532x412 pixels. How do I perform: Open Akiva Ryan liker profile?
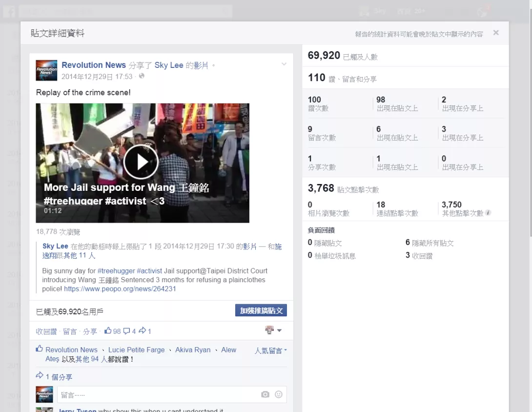coord(193,350)
